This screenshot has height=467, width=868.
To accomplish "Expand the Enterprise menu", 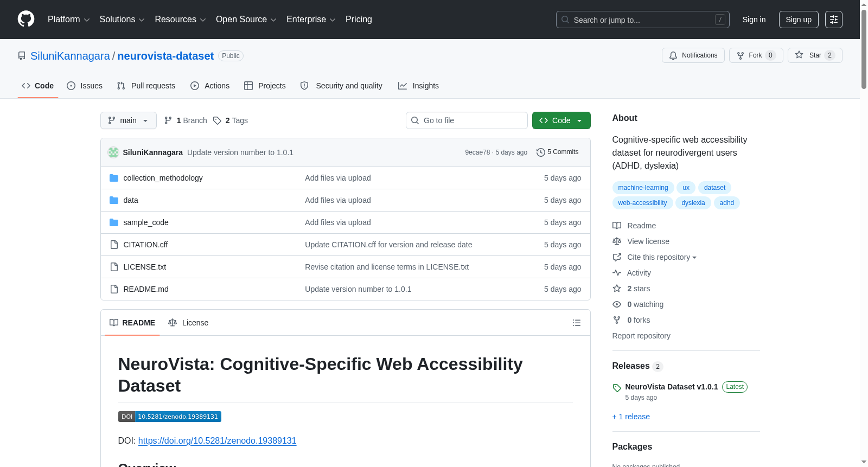I will pyautogui.click(x=311, y=20).
